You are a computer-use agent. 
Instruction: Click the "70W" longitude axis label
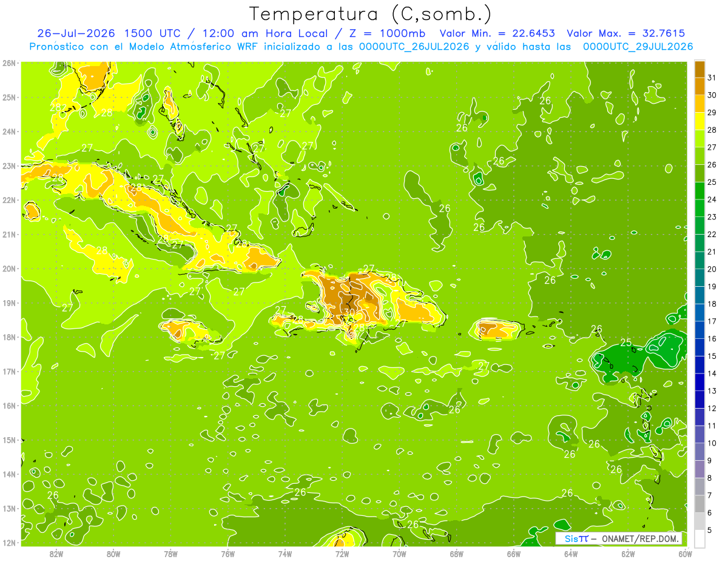pos(399,554)
